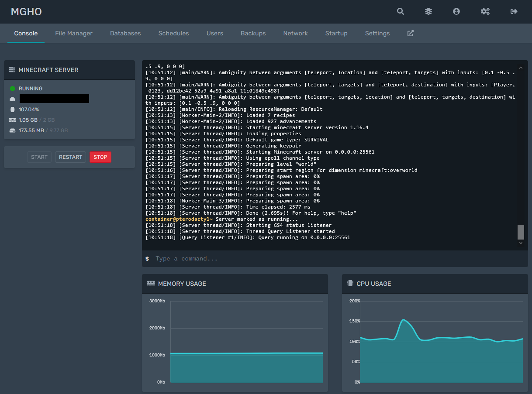Open the Users tab
The image size is (532, 394).
[x=215, y=33]
